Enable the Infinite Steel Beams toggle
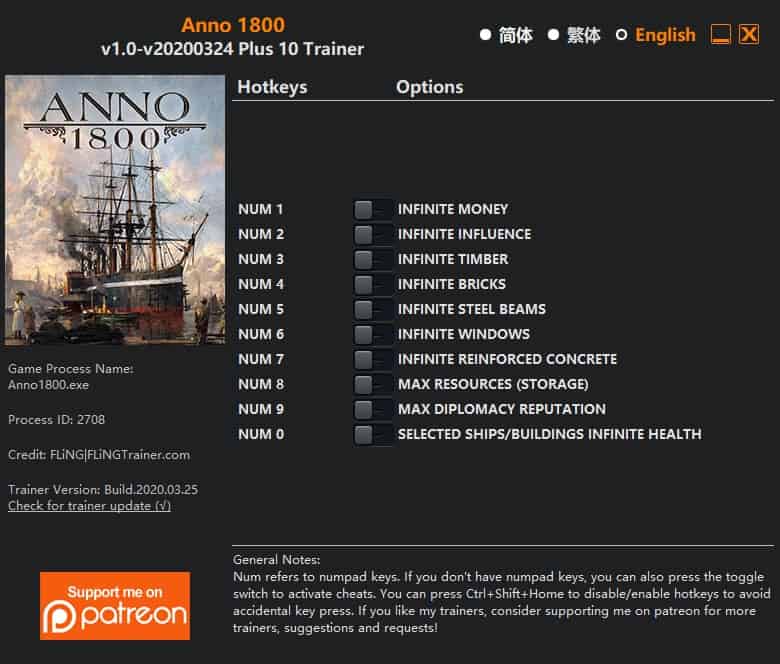Viewport: 780px width, 664px height. [x=373, y=309]
